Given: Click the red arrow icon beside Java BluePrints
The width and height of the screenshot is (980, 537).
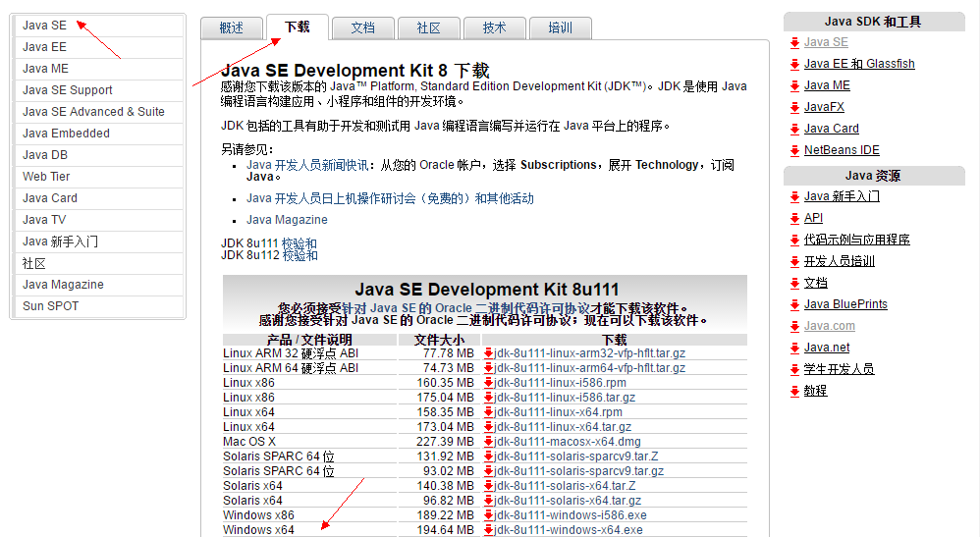Looking at the screenshot, I should tap(794, 304).
